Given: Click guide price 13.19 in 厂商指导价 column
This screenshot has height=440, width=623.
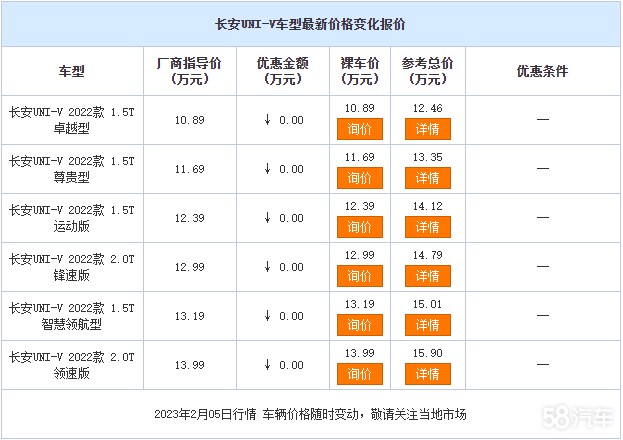Looking at the screenshot, I should point(190,316).
